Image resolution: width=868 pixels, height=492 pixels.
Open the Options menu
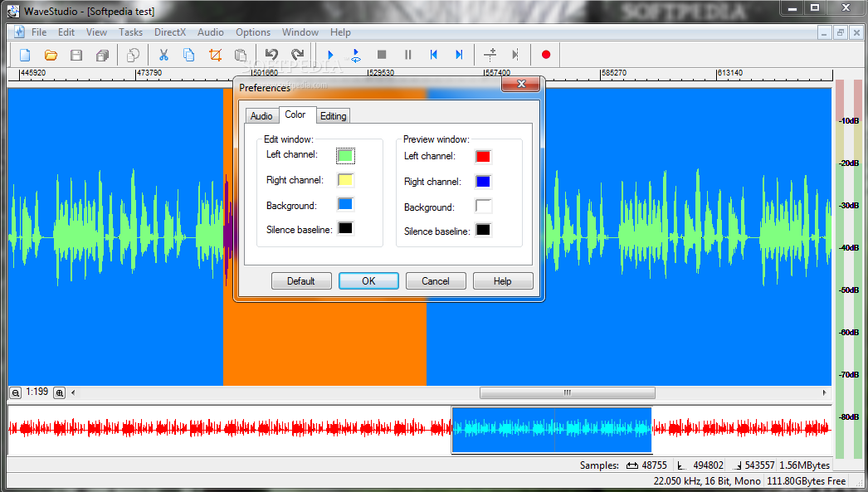coord(253,32)
